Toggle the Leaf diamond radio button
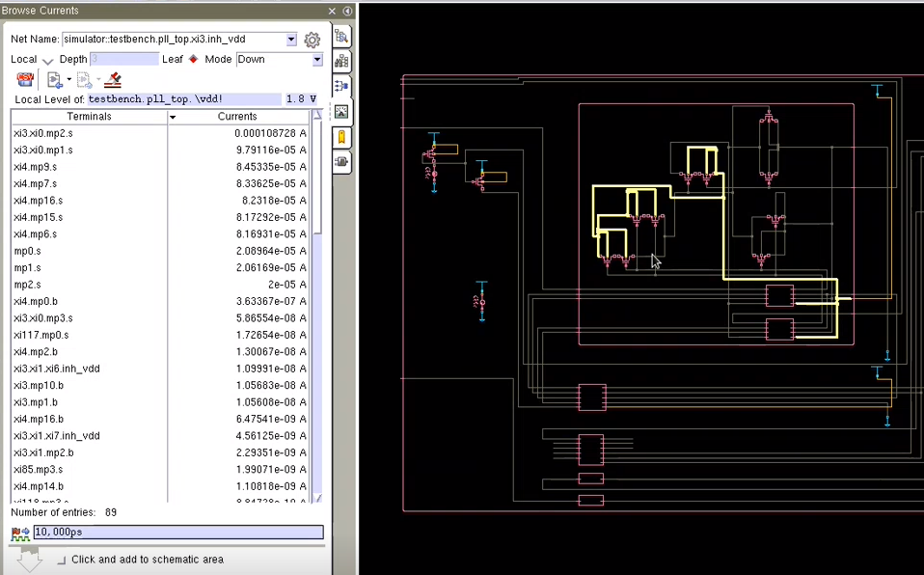 coord(193,59)
